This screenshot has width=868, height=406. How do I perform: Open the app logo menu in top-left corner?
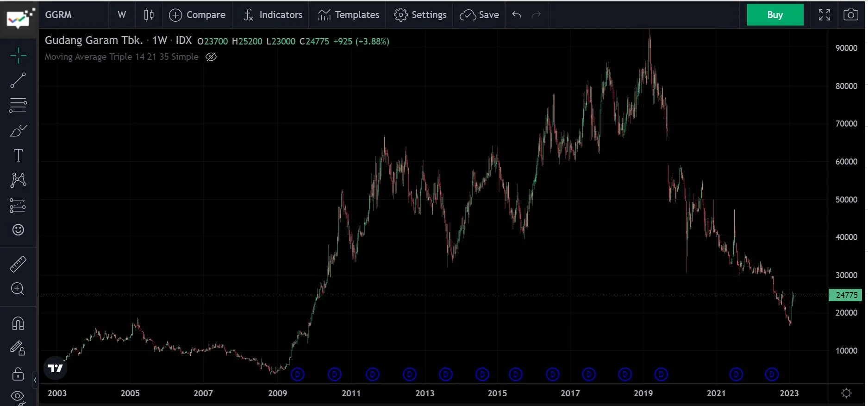point(20,18)
